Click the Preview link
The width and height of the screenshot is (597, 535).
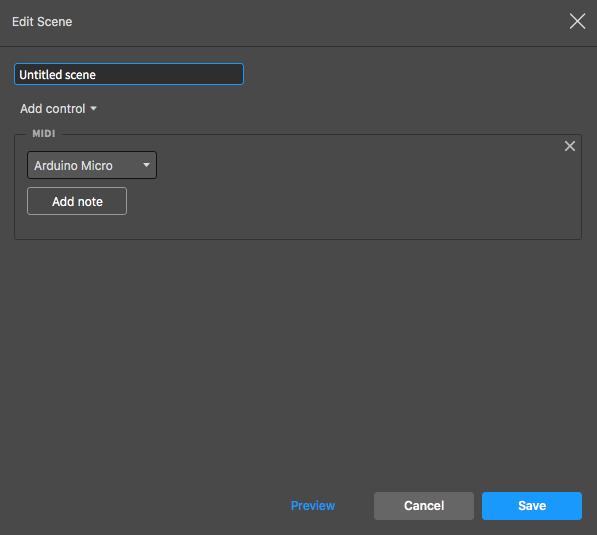313,506
